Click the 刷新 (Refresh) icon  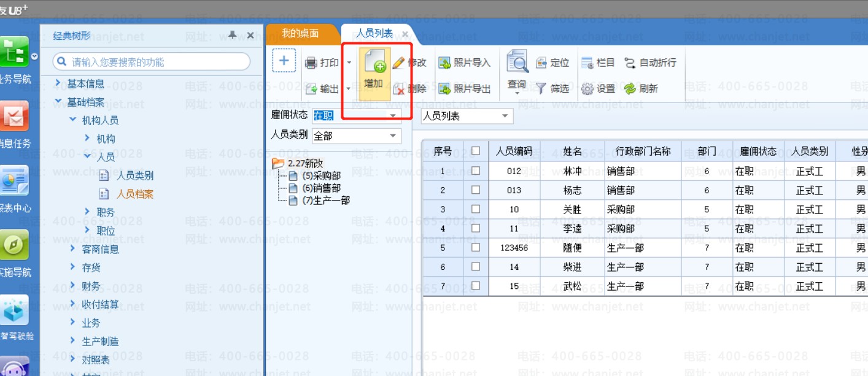(630, 89)
